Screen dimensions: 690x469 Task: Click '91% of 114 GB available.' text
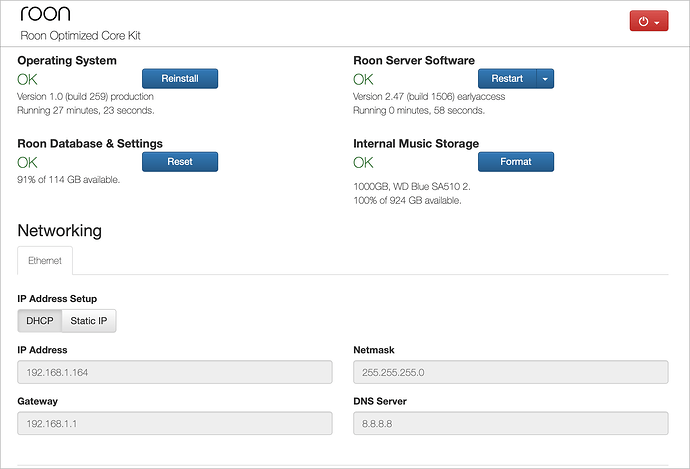coord(69,180)
